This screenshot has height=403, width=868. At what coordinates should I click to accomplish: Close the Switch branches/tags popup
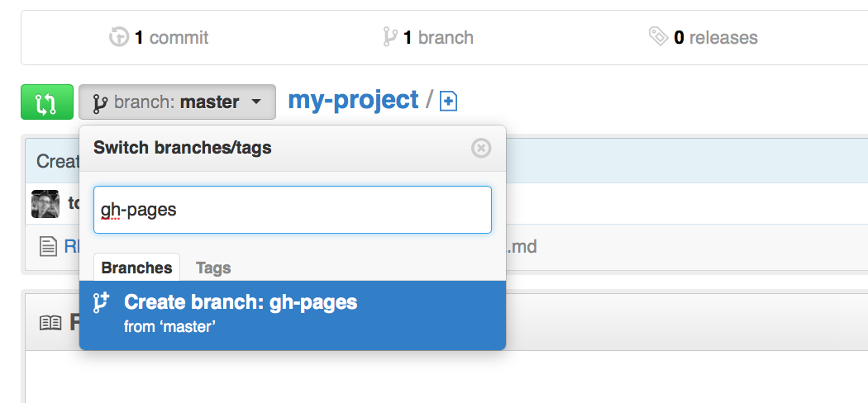[481, 148]
